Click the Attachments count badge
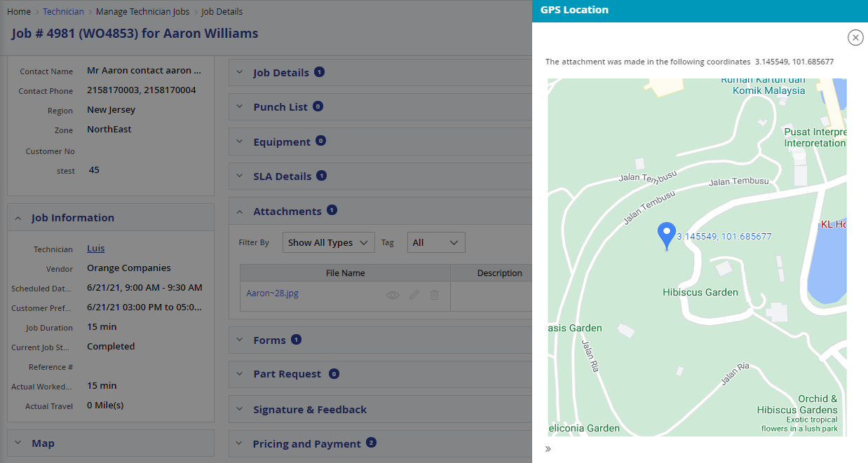 332,210
